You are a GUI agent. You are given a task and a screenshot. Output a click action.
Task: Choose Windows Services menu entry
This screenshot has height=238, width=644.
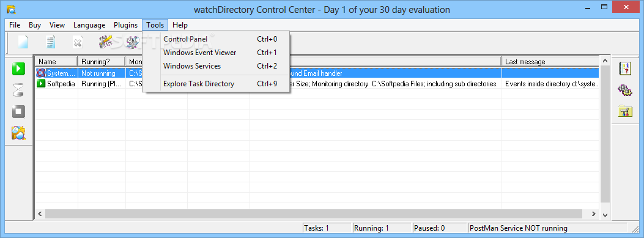tap(216, 65)
